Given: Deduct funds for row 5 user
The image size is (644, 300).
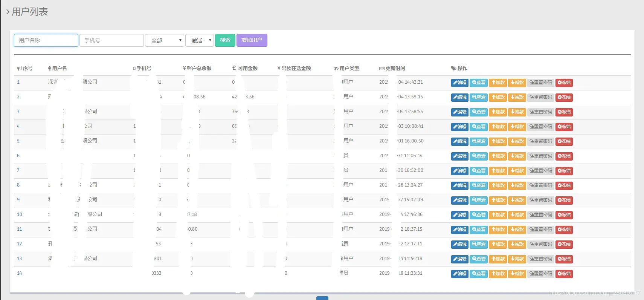Looking at the screenshot, I should [517, 141].
